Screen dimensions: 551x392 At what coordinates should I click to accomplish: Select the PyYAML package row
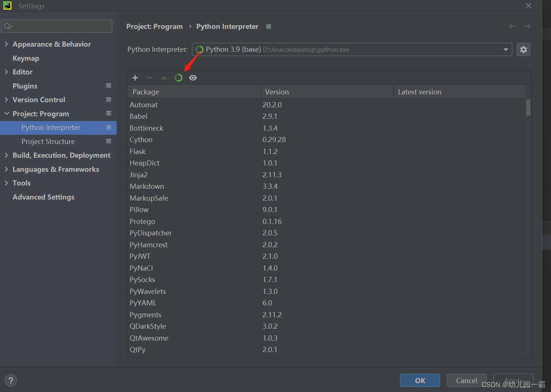[327, 303]
